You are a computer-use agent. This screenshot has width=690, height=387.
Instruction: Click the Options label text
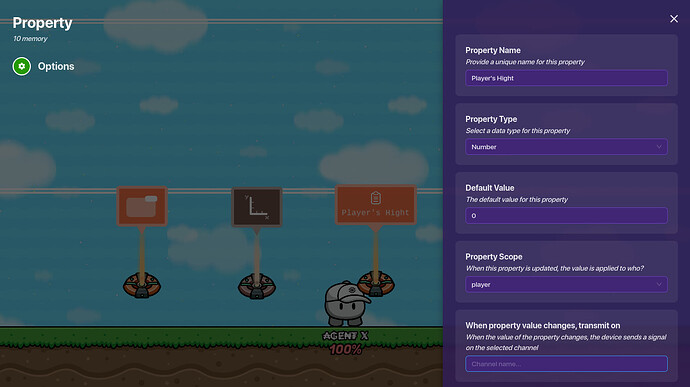tap(56, 66)
